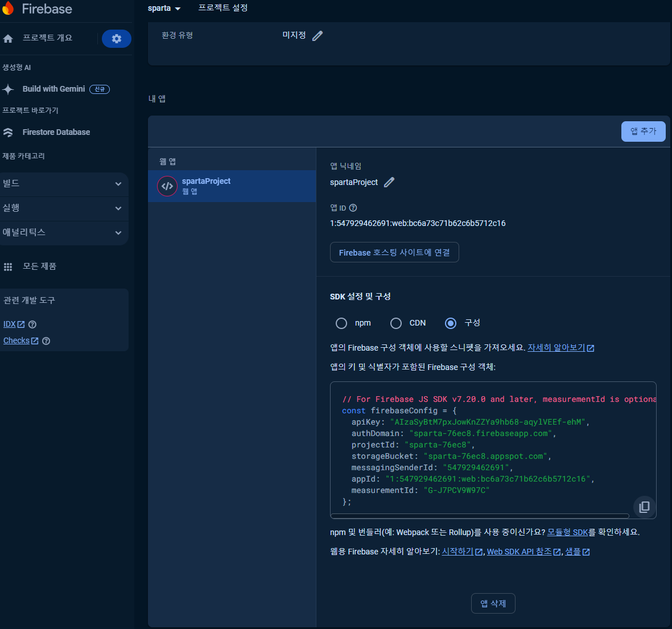Click the measurementId value G-J7PCV9W97C
This screenshot has height=629, width=672.
[x=456, y=490]
